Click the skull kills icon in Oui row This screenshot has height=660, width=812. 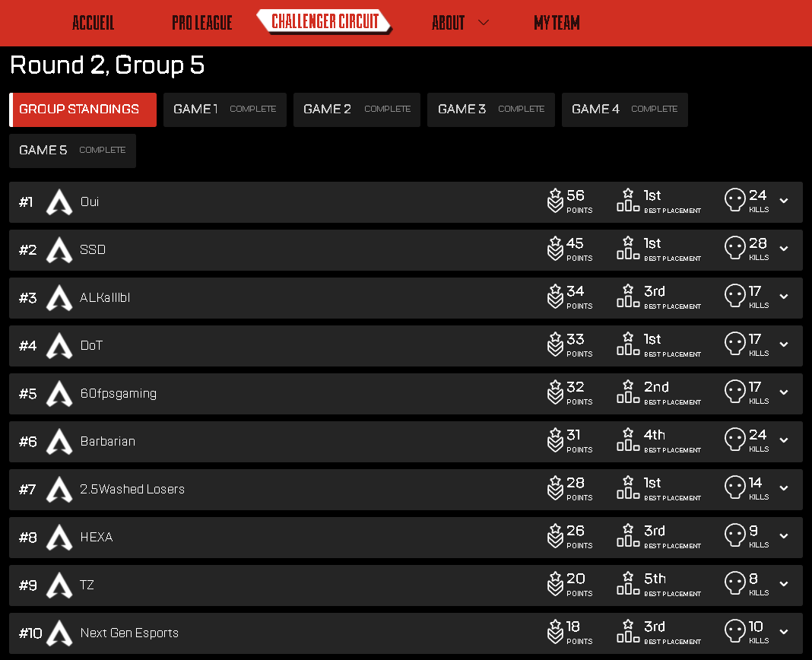click(x=735, y=200)
